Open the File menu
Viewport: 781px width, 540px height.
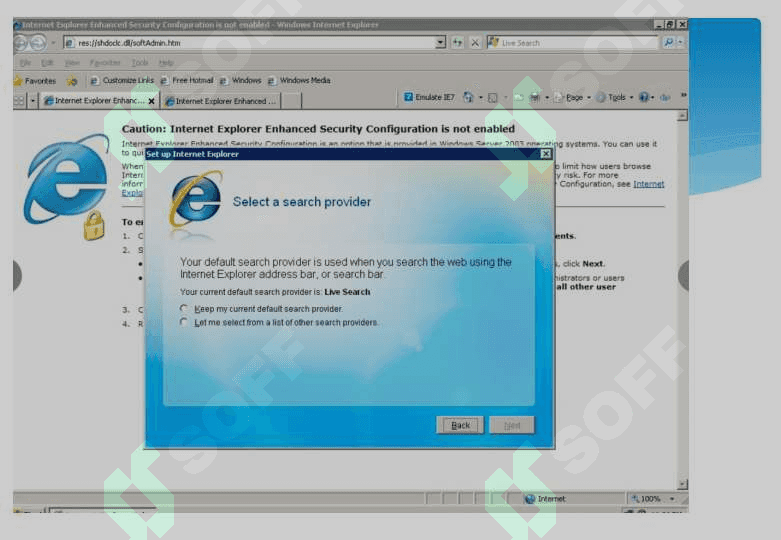[25, 62]
